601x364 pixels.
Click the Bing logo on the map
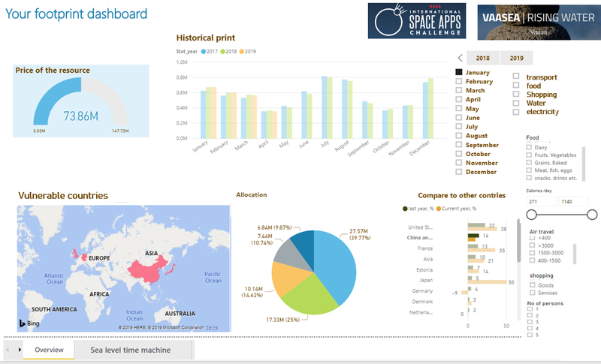[x=30, y=323]
